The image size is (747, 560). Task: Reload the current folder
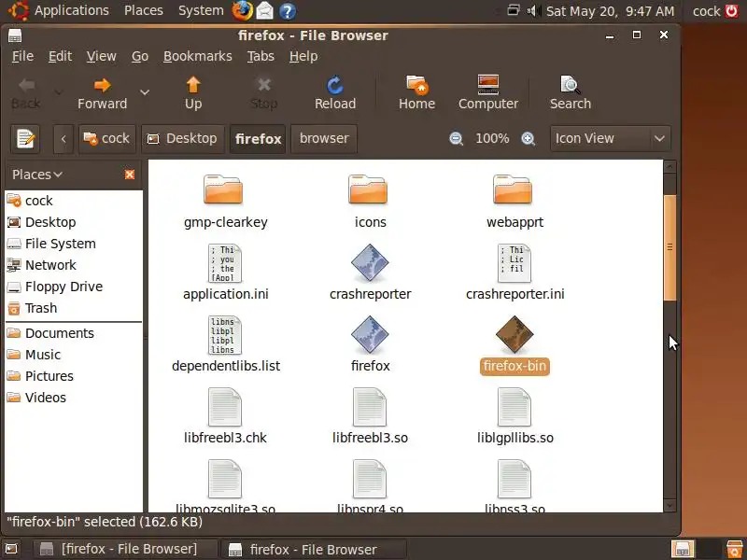[x=335, y=92]
